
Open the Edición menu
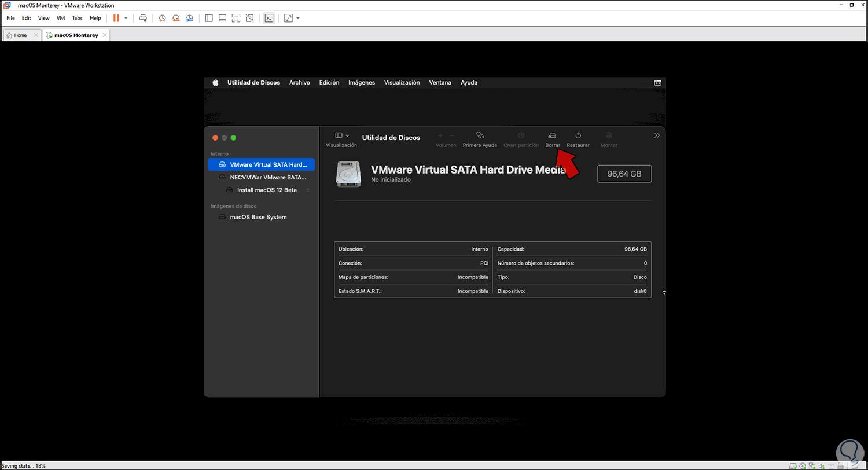pos(329,82)
